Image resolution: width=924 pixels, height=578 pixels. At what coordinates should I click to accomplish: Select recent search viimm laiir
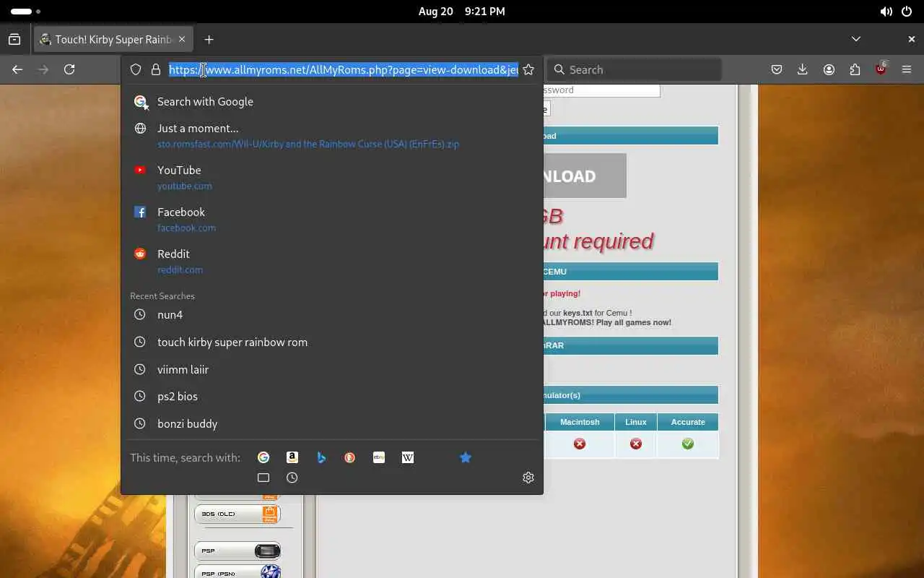332,370
